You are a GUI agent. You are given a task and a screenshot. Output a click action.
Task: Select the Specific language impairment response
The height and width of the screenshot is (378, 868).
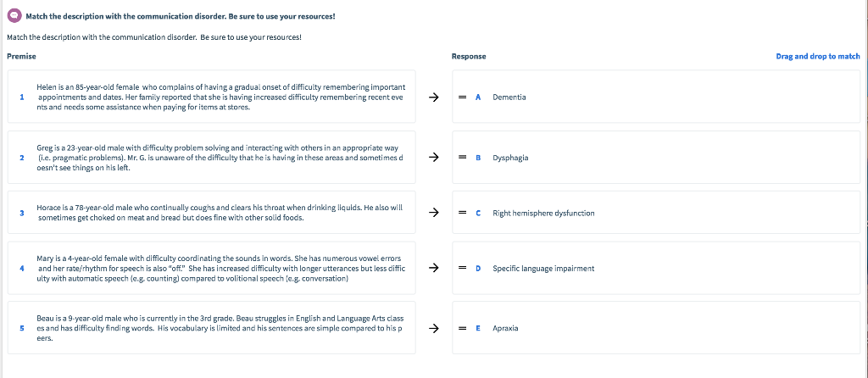pyautogui.click(x=543, y=269)
